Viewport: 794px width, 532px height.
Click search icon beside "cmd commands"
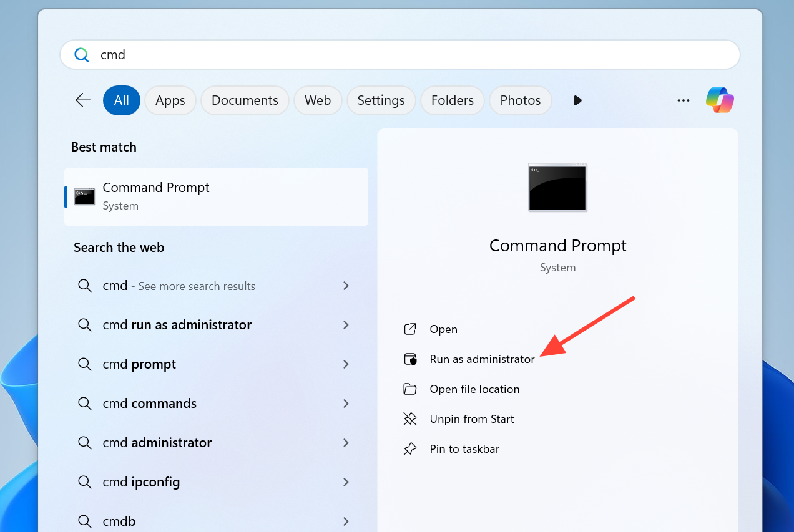click(85, 404)
